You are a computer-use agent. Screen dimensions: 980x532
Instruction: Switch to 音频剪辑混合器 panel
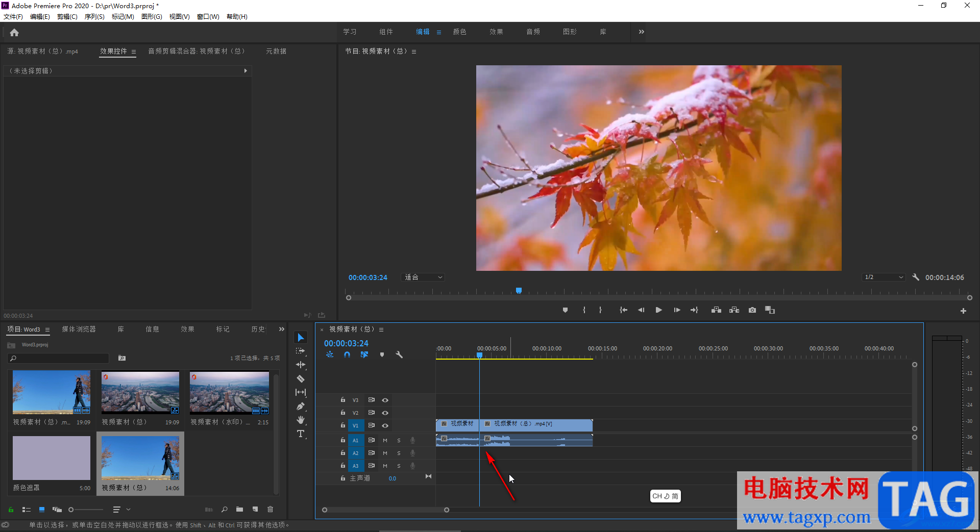click(197, 51)
